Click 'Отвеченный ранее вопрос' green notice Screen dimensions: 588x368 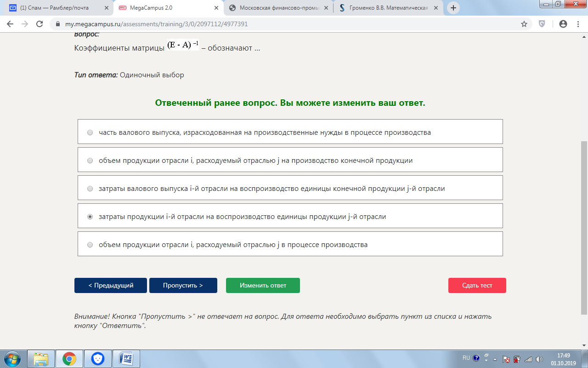pyautogui.click(x=290, y=103)
